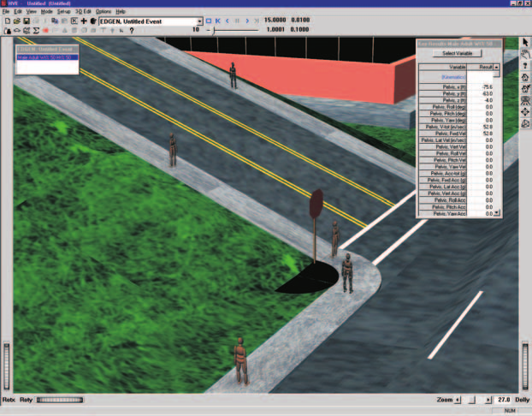Open the 3-D Edit menu
Image resolution: width=532 pixels, height=416 pixels.
click(83, 11)
